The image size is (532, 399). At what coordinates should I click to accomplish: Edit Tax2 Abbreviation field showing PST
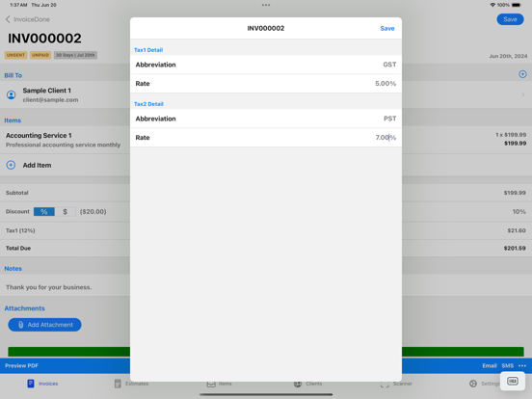point(266,119)
